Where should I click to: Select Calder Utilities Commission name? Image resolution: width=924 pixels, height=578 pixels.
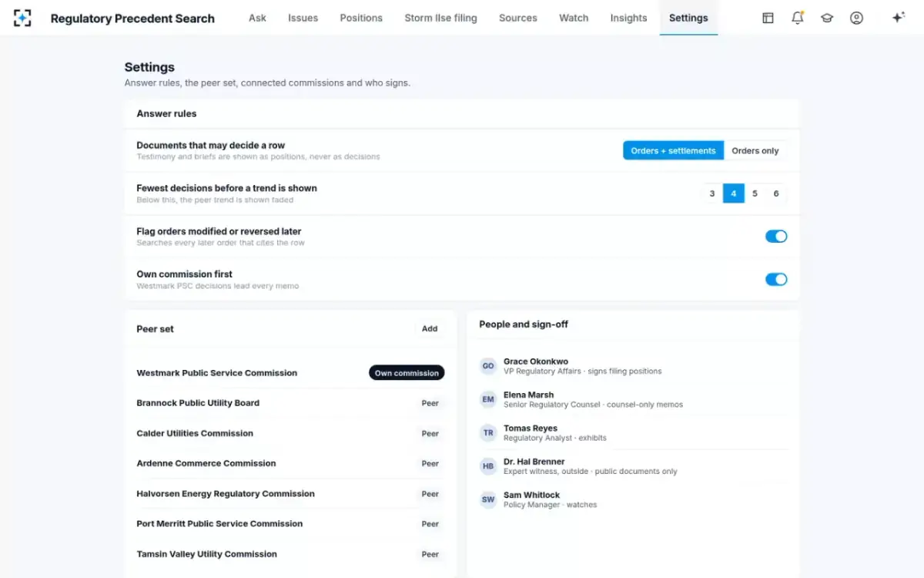195,433
